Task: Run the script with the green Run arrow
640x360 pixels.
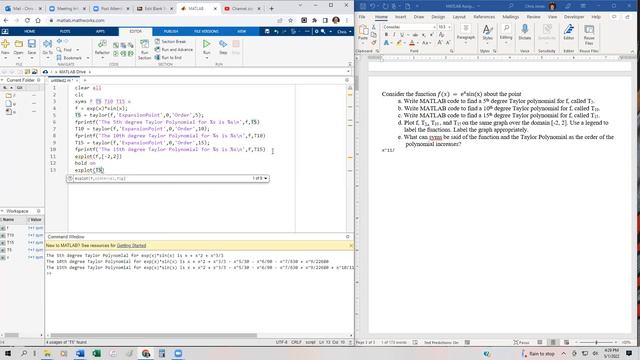Action: [207, 44]
